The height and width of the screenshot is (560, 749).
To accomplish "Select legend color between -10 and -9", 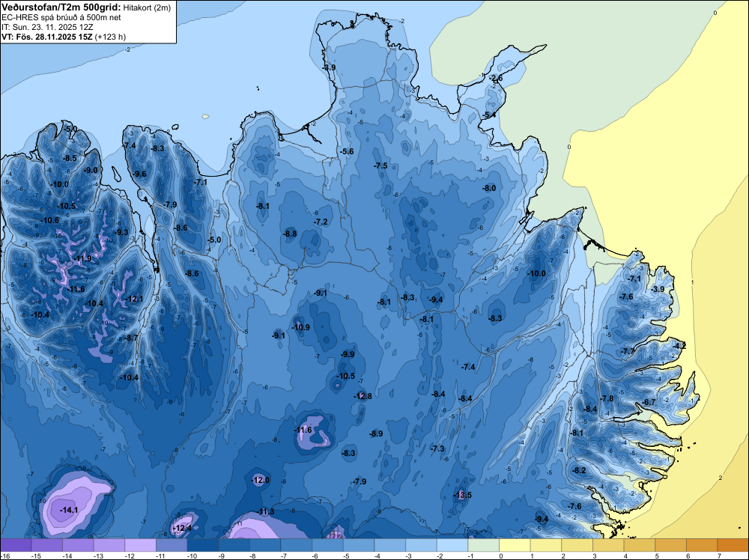I will 203,545.
